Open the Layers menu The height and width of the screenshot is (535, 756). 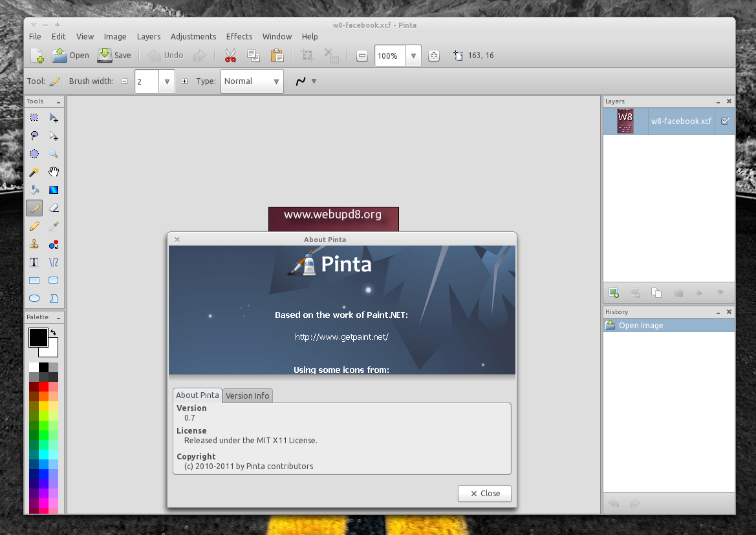149,37
